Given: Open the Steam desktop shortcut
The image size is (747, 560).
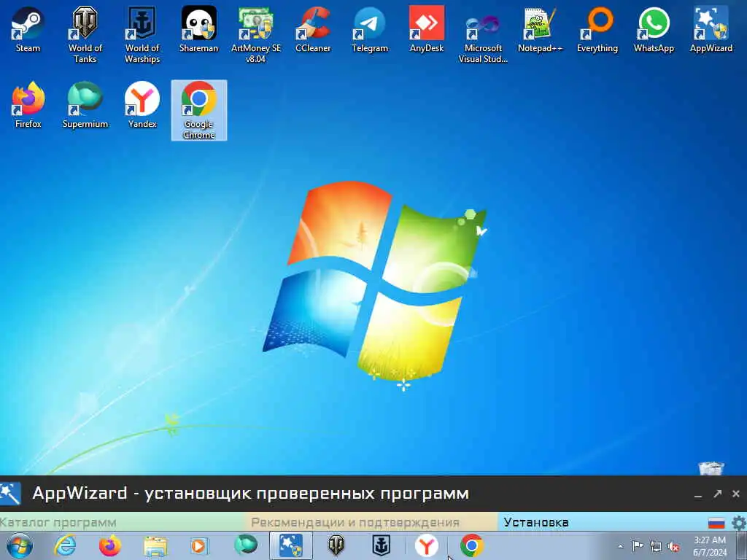Looking at the screenshot, I should click(28, 29).
